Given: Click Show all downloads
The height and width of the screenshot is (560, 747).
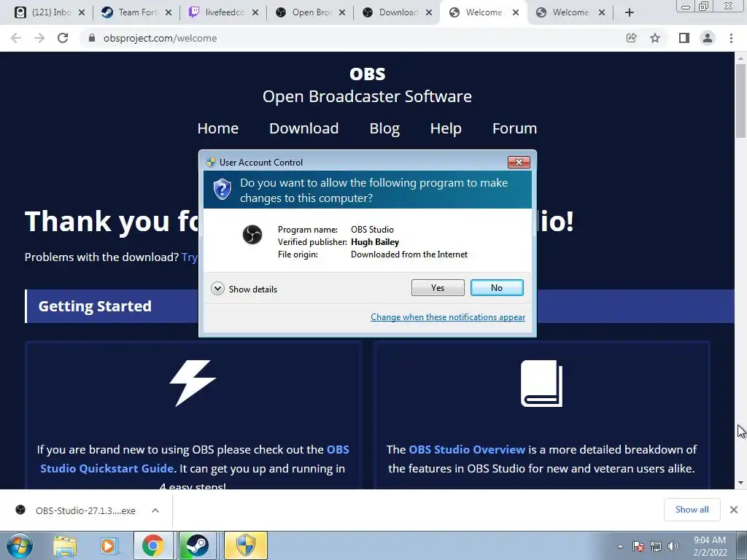Looking at the screenshot, I should coord(692,510).
